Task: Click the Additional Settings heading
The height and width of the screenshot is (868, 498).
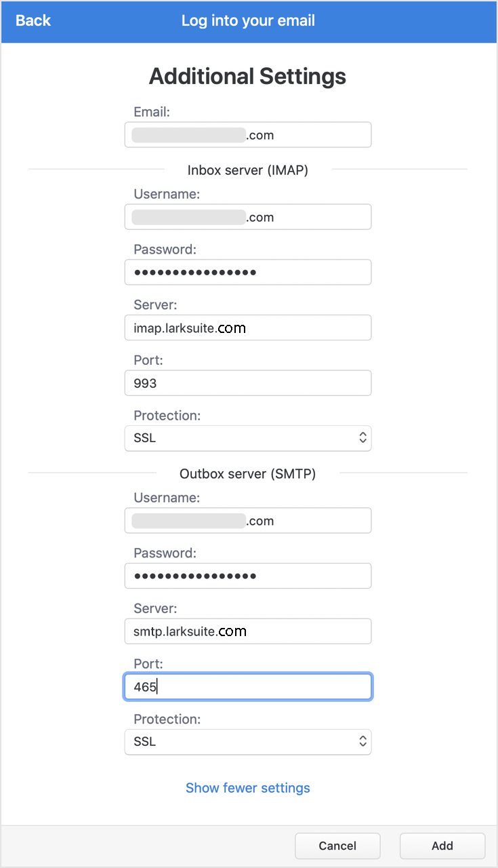Action: point(248,77)
